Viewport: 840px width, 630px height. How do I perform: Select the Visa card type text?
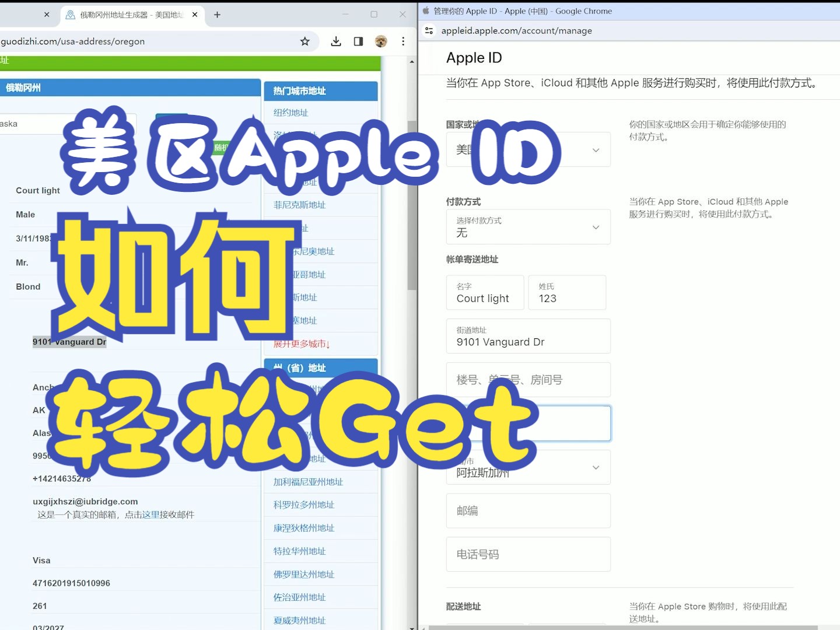[41, 561]
